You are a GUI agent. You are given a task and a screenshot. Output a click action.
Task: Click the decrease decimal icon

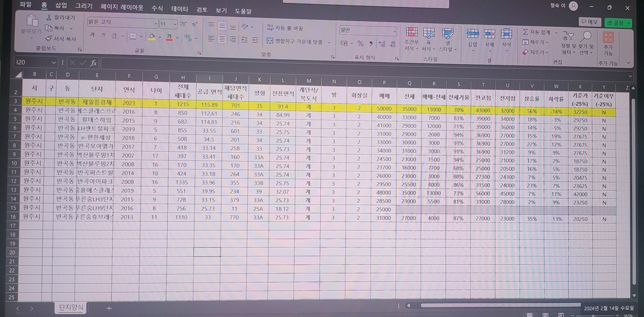(392, 44)
